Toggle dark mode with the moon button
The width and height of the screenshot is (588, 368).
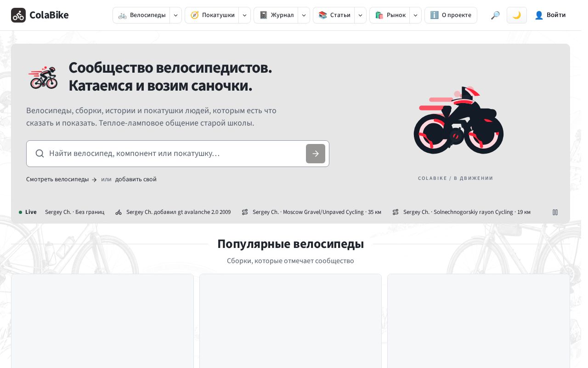click(517, 15)
